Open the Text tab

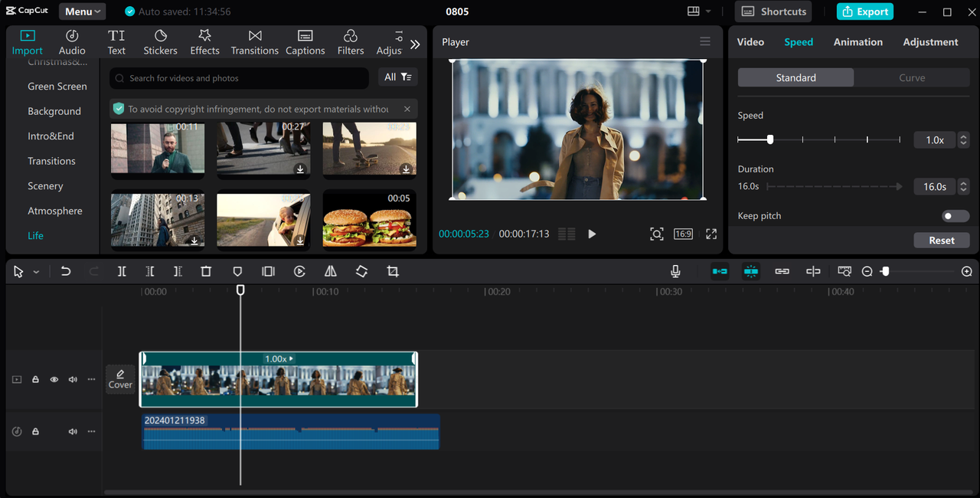(116, 42)
